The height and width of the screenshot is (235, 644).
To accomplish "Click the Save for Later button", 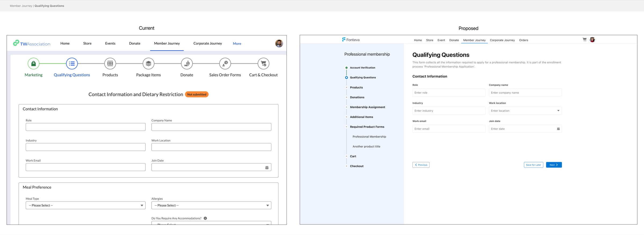I will (533, 165).
